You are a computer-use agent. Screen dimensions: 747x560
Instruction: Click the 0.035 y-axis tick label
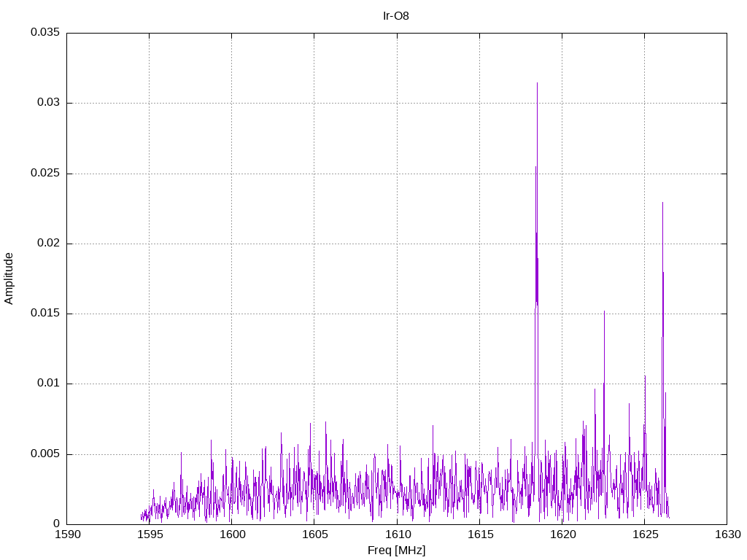[x=44, y=33]
